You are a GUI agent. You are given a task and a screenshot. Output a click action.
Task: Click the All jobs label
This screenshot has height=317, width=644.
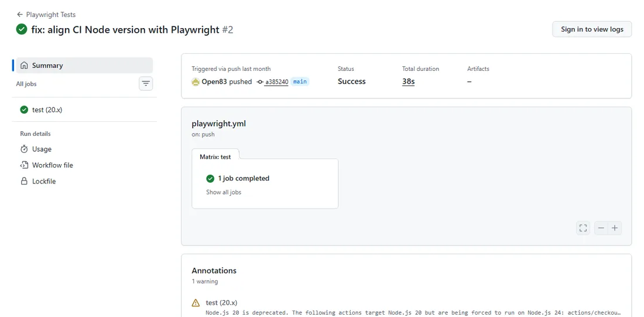(26, 84)
